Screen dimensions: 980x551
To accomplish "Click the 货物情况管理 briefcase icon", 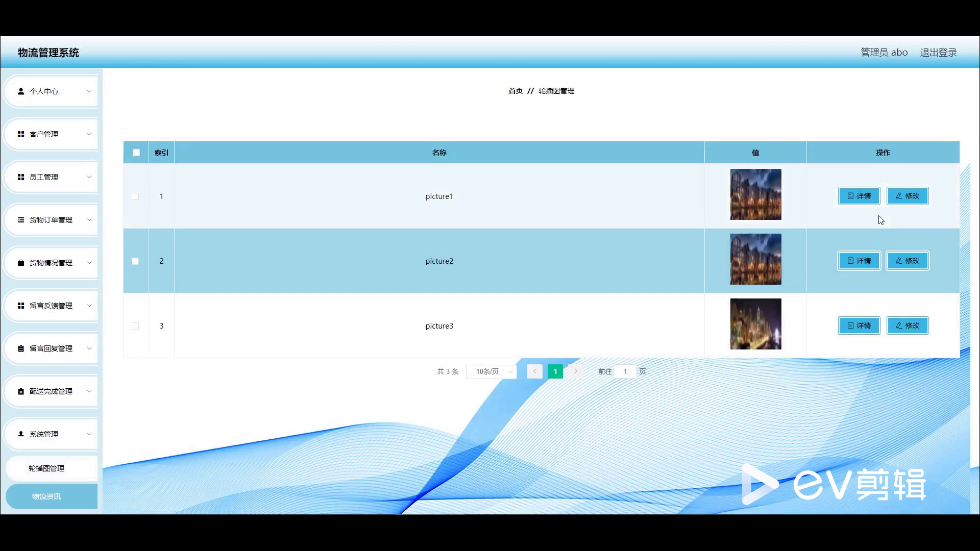I will [x=21, y=263].
